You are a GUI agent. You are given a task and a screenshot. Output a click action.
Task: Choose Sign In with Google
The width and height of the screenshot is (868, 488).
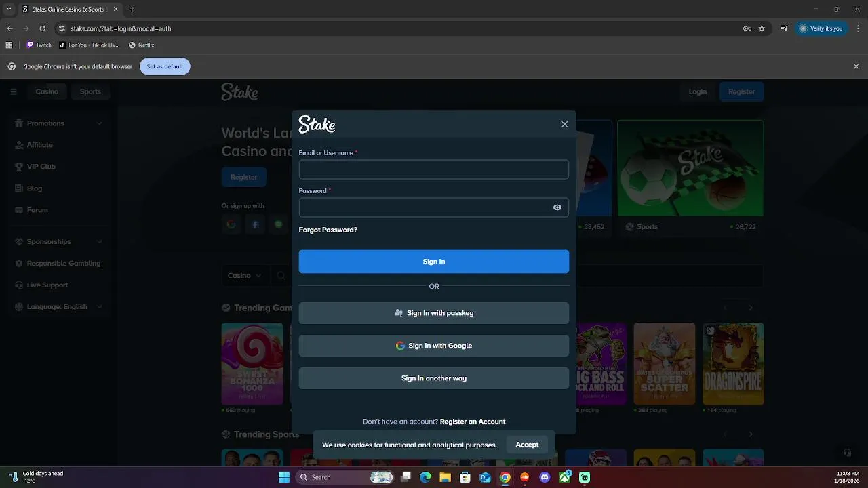(434, 346)
